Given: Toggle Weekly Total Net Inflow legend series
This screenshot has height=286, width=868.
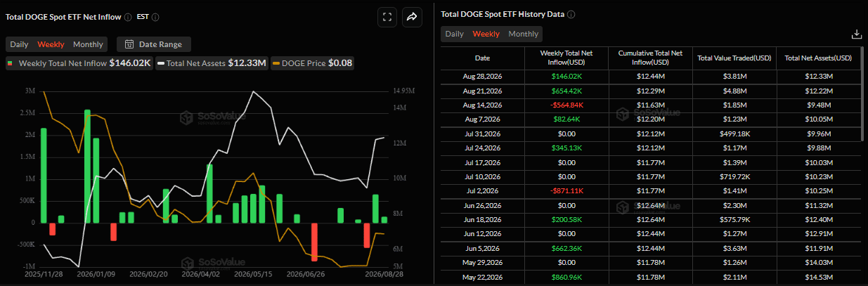Looking at the screenshot, I should click(79, 63).
